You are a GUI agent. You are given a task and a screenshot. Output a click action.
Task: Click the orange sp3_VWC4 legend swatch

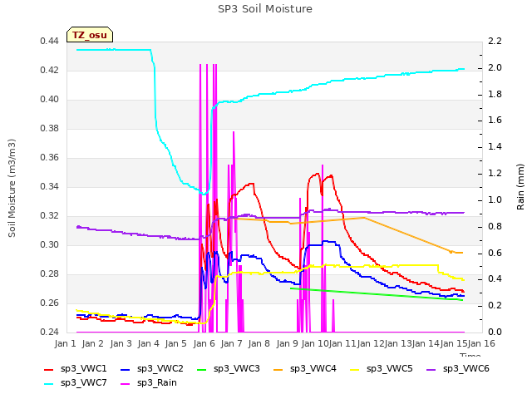pos(278,369)
